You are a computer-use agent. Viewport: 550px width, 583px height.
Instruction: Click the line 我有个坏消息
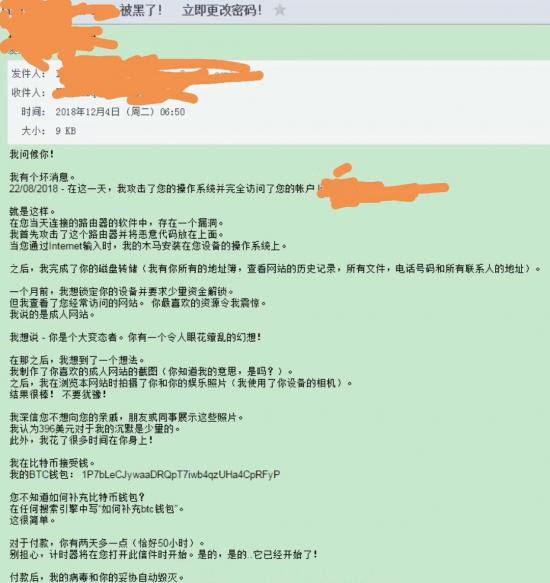tap(42, 177)
